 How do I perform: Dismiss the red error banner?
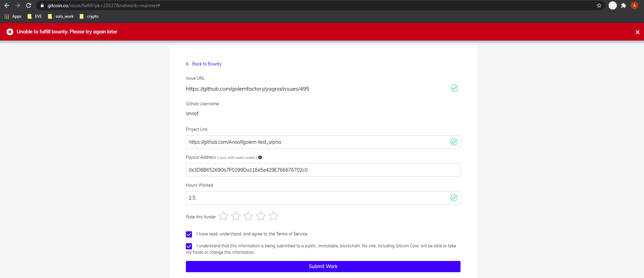[638, 32]
